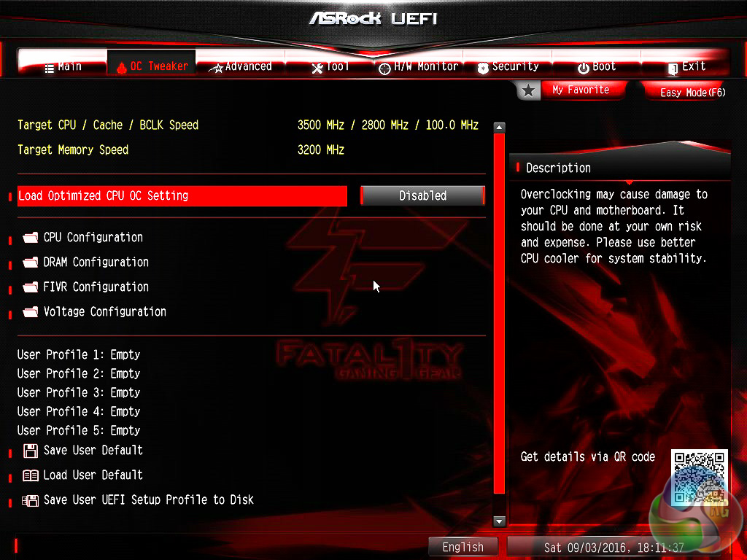The width and height of the screenshot is (747, 560).
Task: Select Save User UEFI Setup Profile to Disk
Action: [149, 499]
